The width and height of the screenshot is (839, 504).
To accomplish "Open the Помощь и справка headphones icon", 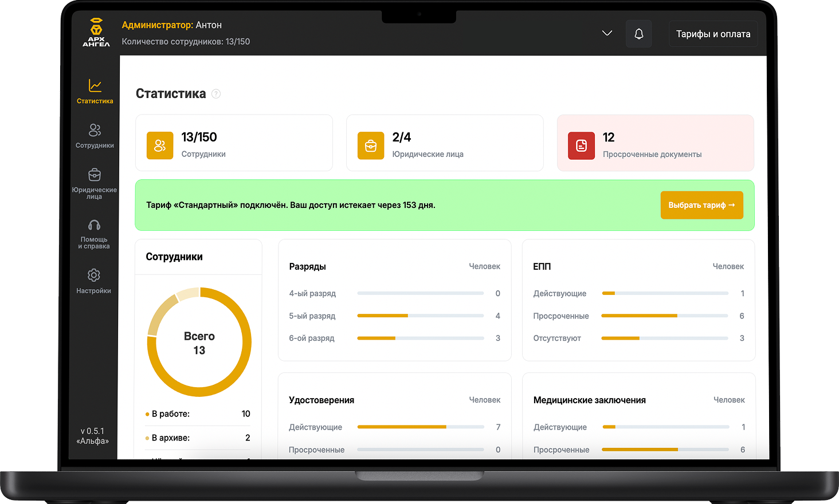I will tap(94, 225).
